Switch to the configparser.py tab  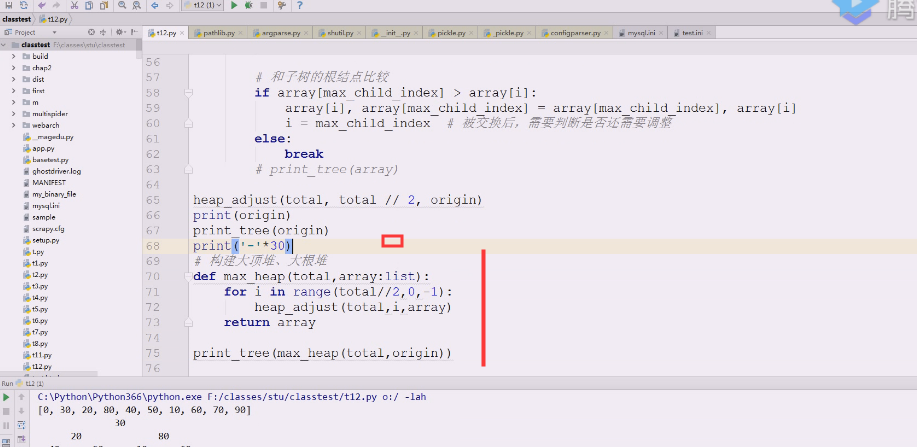[x=575, y=33]
